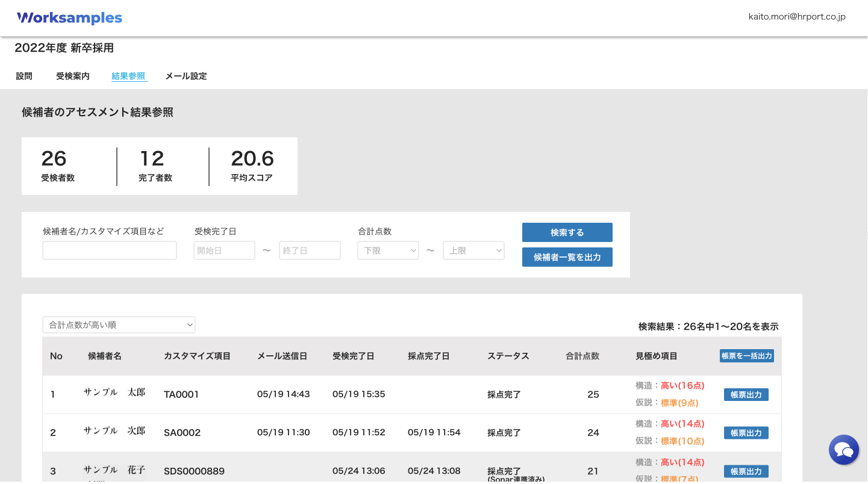Click 帳票を一括出力 bulk export button
868x484 pixels.
(747, 356)
